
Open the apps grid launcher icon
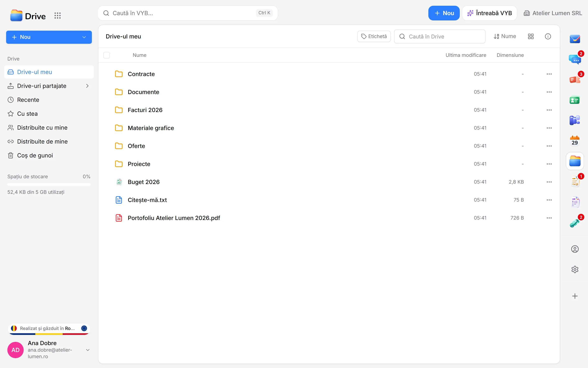point(57,16)
